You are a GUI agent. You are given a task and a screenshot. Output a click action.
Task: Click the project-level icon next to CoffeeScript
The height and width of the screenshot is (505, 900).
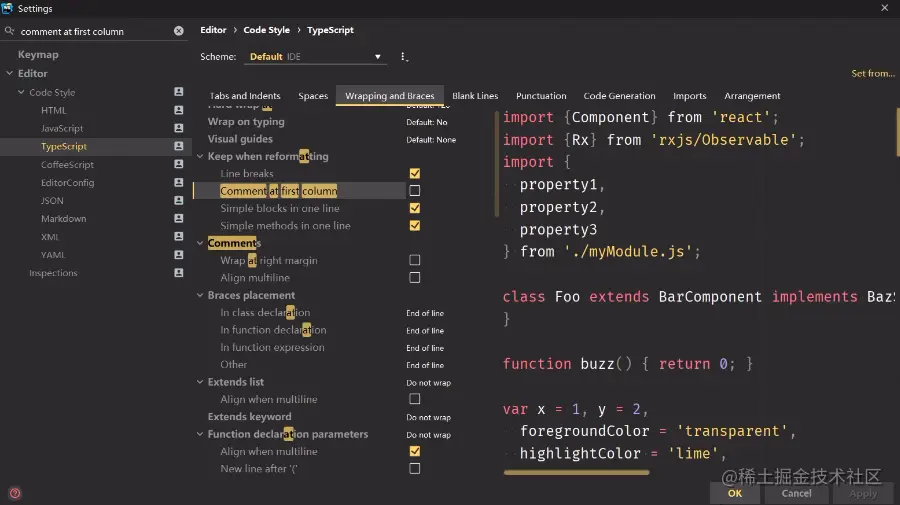click(179, 164)
